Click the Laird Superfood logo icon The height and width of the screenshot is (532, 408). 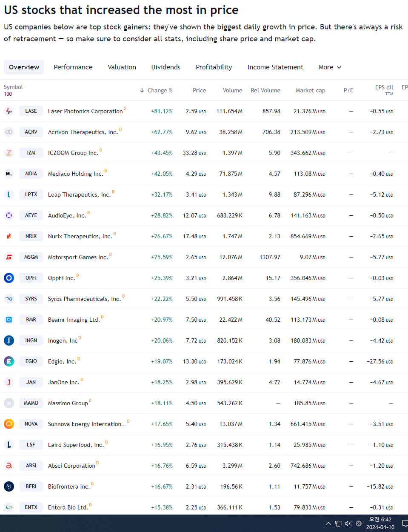[9, 445]
